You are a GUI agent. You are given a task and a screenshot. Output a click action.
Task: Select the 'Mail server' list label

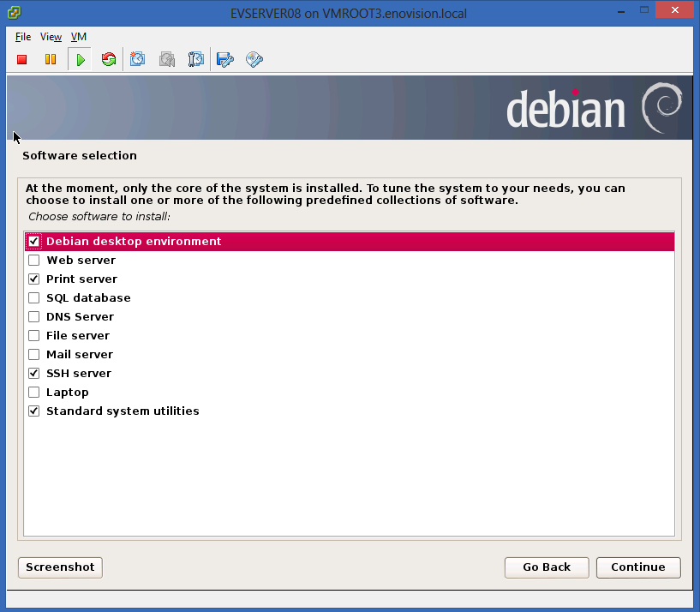coord(80,355)
